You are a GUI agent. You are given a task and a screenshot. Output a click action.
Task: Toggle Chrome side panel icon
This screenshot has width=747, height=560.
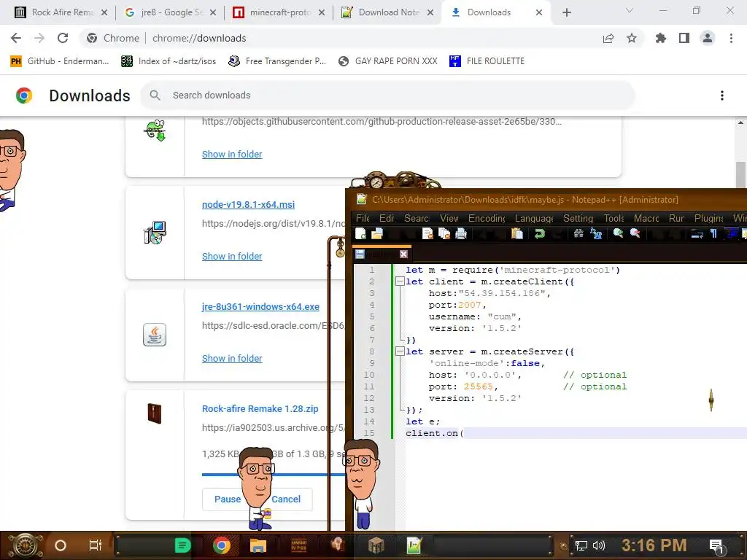coord(684,38)
